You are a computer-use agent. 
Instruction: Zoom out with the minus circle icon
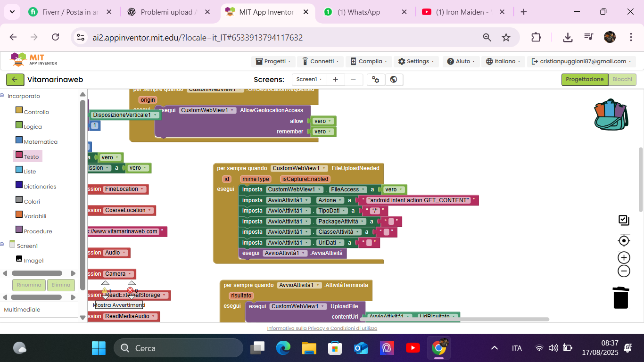[624, 271]
